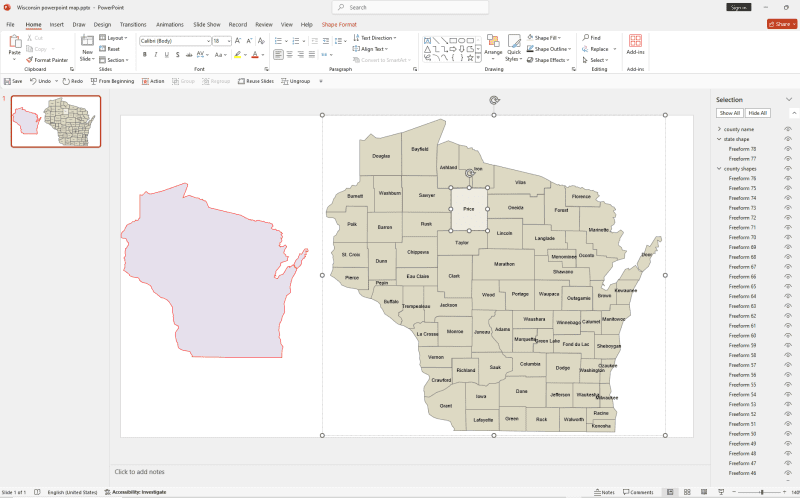Viewport: 800px width, 498px height.
Task: Click the Share button
Action: [782, 24]
